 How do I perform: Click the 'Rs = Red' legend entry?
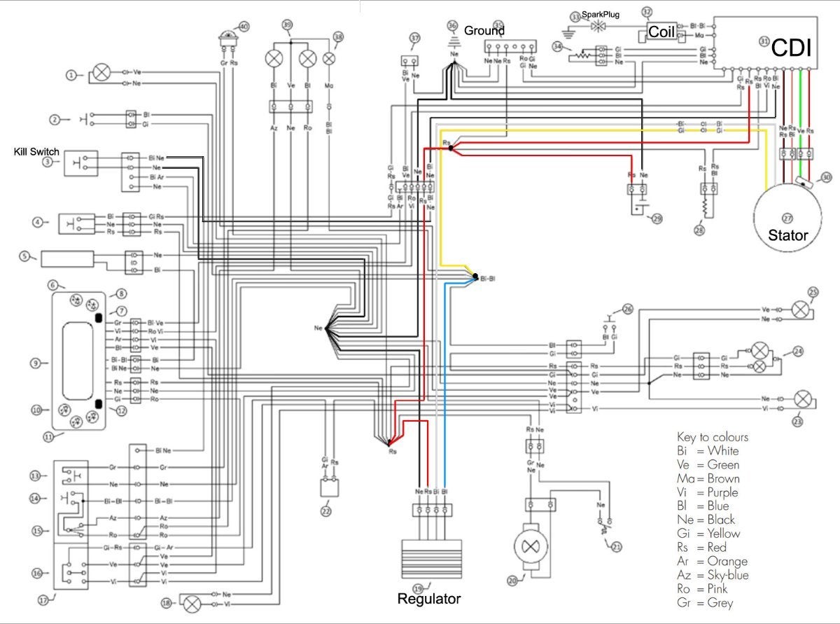pos(702,547)
